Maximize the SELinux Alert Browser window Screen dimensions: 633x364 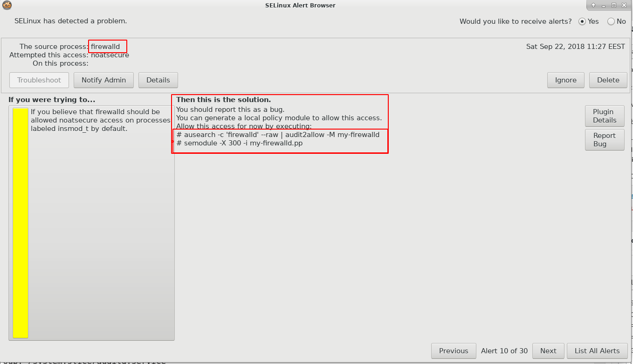(x=614, y=5)
